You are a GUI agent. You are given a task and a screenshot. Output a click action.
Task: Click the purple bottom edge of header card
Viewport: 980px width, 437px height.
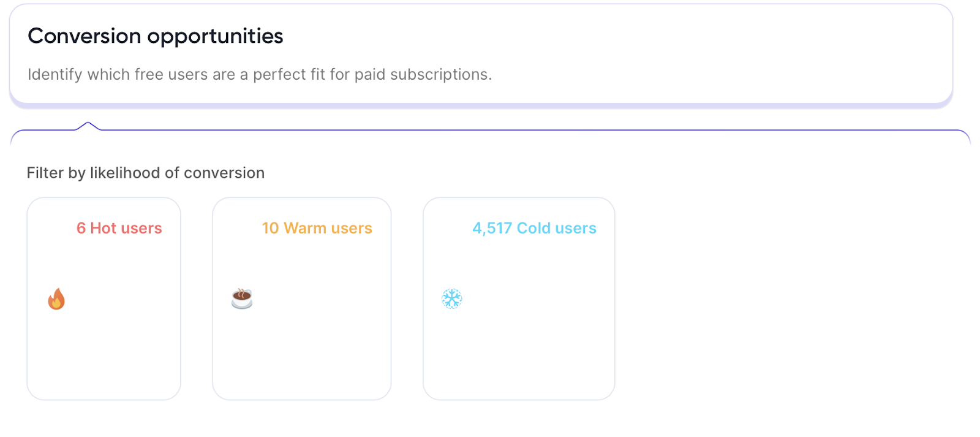tap(481, 106)
